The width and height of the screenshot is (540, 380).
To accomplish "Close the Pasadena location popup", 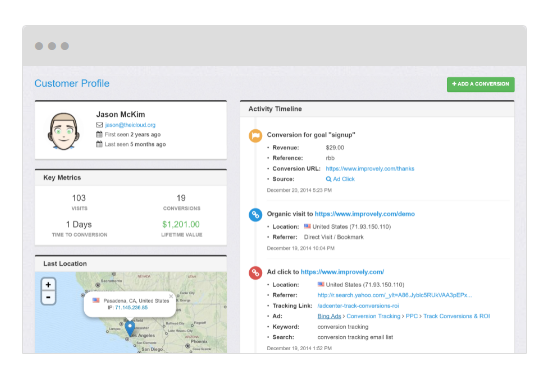I will (x=171, y=296).
